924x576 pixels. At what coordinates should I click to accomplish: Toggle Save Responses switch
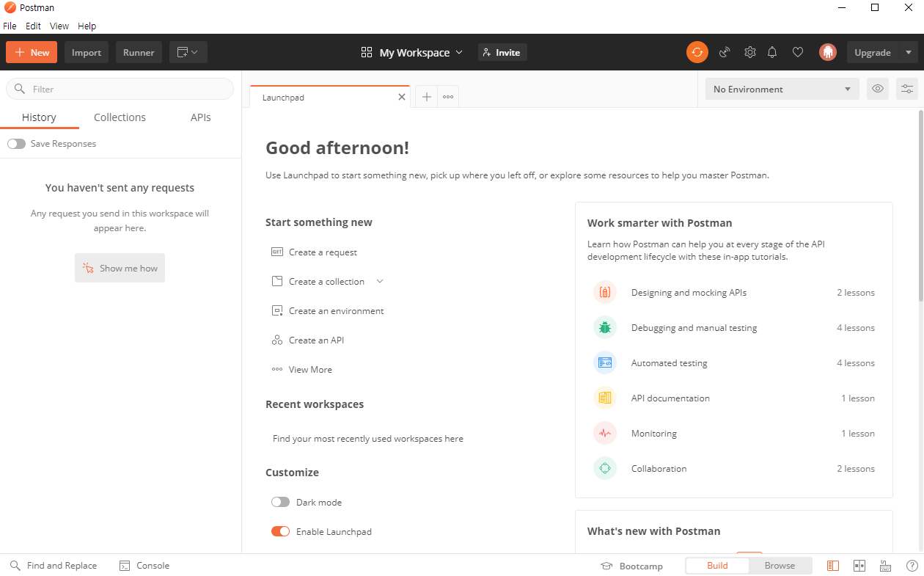tap(16, 144)
